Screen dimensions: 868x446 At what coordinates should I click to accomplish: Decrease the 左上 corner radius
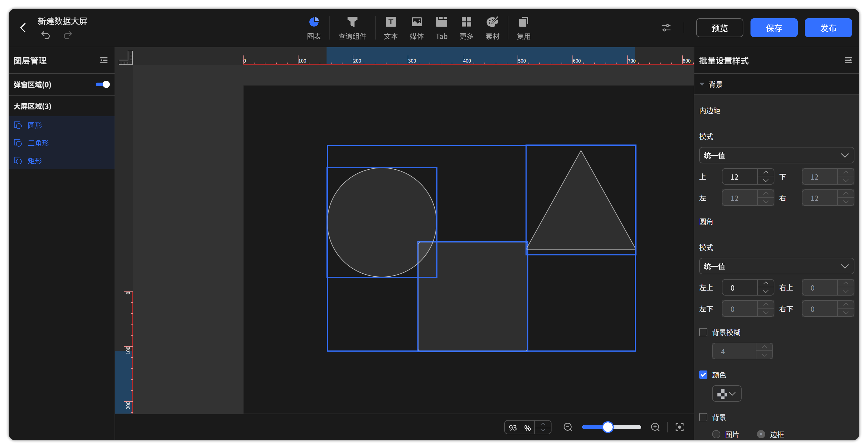[766, 291]
